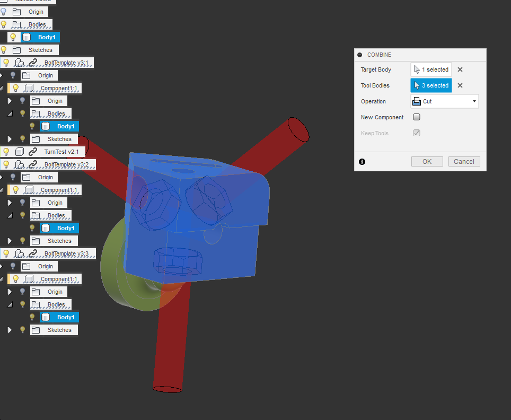This screenshot has height=420, width=511.
Task: Toggle visibility bulb of top Body1
Action: pos(13,37)
